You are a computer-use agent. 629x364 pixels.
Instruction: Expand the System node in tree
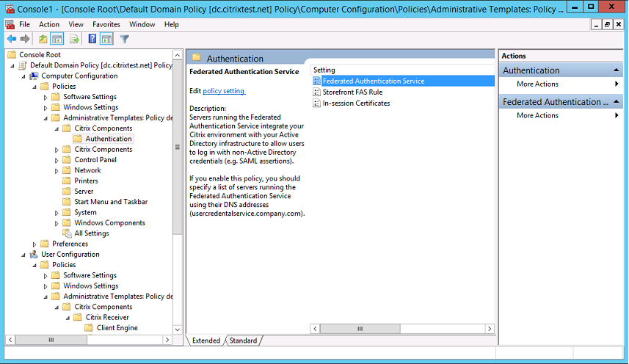pos(57,213)
